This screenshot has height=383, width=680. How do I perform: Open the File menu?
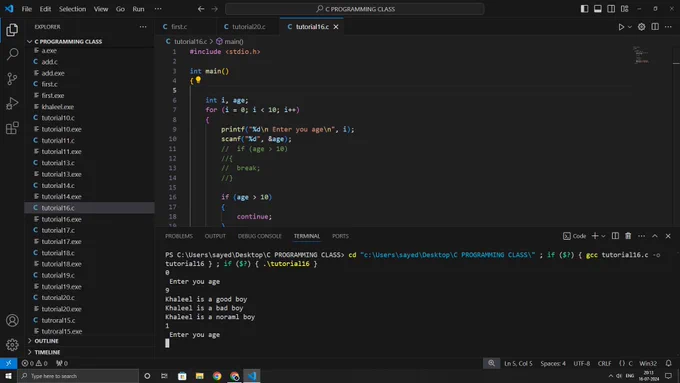pyautogui.click(x=27, y=9)
